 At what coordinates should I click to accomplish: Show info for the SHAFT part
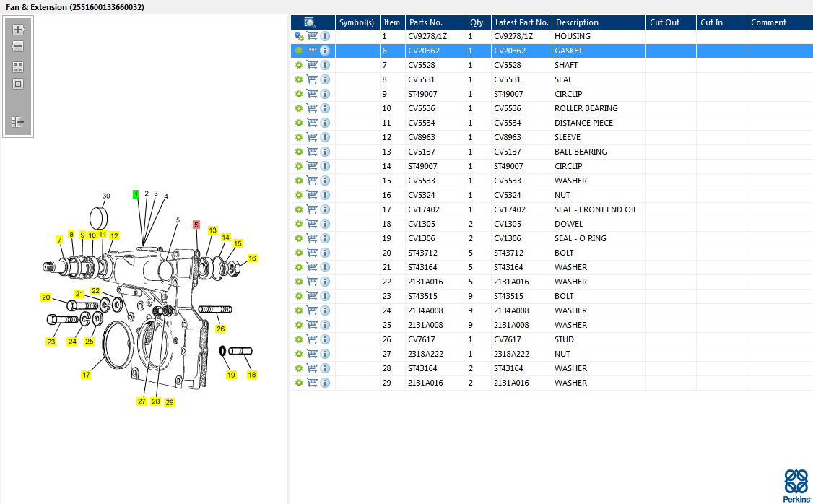click(325, 65)
